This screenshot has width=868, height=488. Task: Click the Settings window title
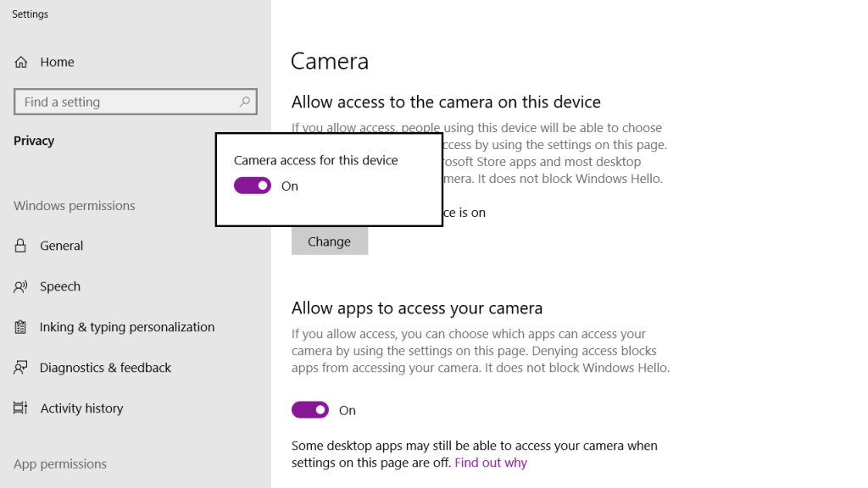(x=30, y=14)
